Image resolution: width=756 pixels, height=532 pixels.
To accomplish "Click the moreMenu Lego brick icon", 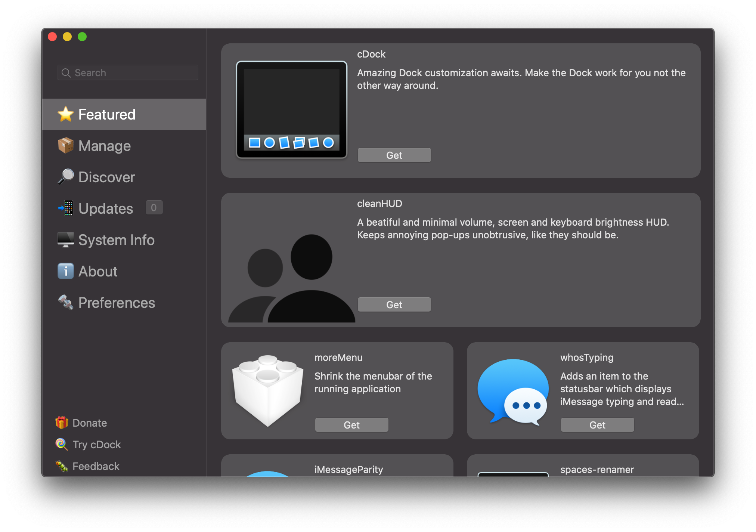I will pos(268,391).
